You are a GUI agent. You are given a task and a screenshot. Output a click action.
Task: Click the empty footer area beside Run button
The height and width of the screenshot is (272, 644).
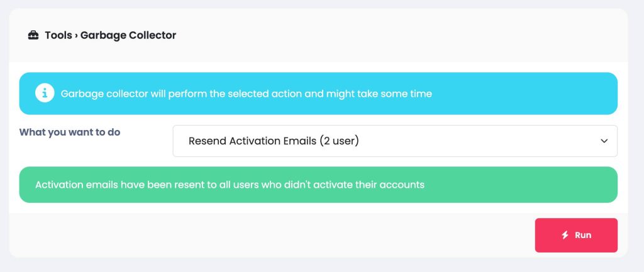click(x=271, y=235)
